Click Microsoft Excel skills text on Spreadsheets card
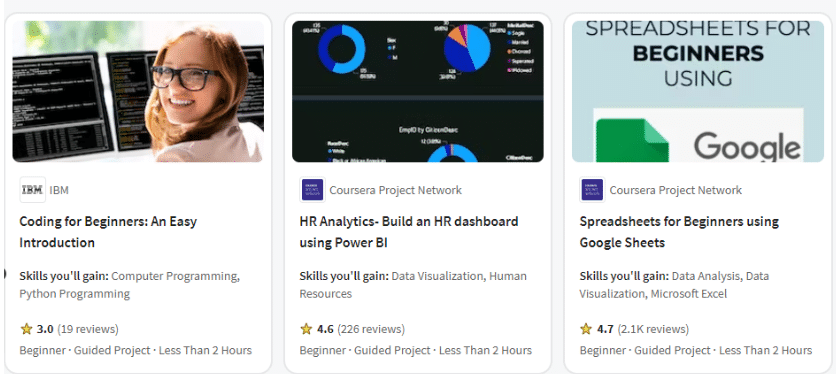Viewport: 836px width, 374px height. tap(689, 294)
